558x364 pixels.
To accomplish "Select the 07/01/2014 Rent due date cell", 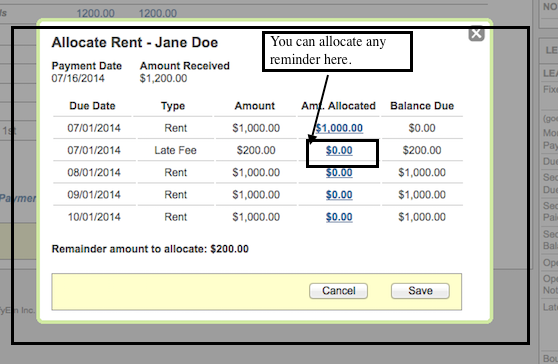I will click(94, 128).
